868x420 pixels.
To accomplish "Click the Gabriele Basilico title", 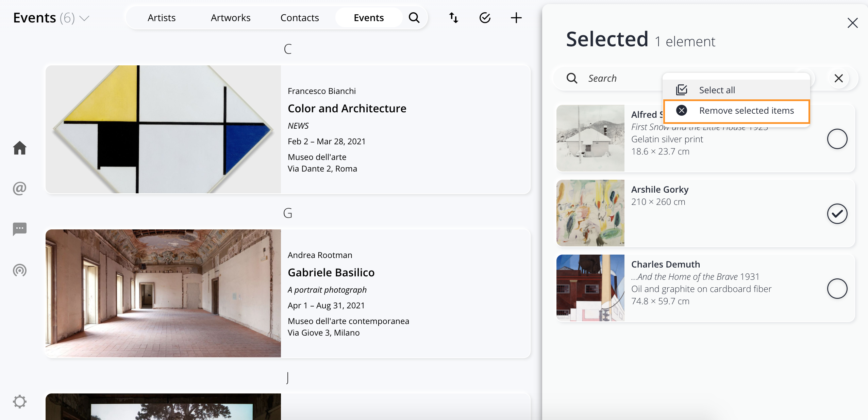I will pyautogui.click(x=331, y=272).
